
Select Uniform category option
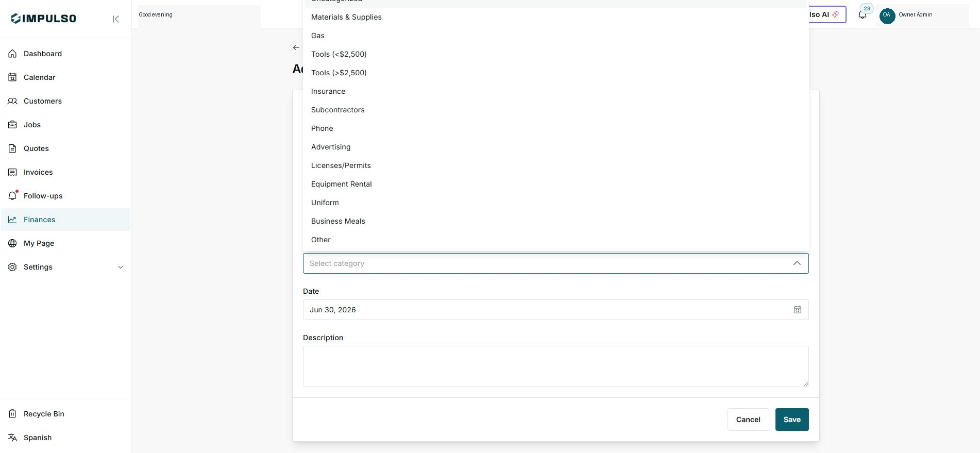point(556,203)
